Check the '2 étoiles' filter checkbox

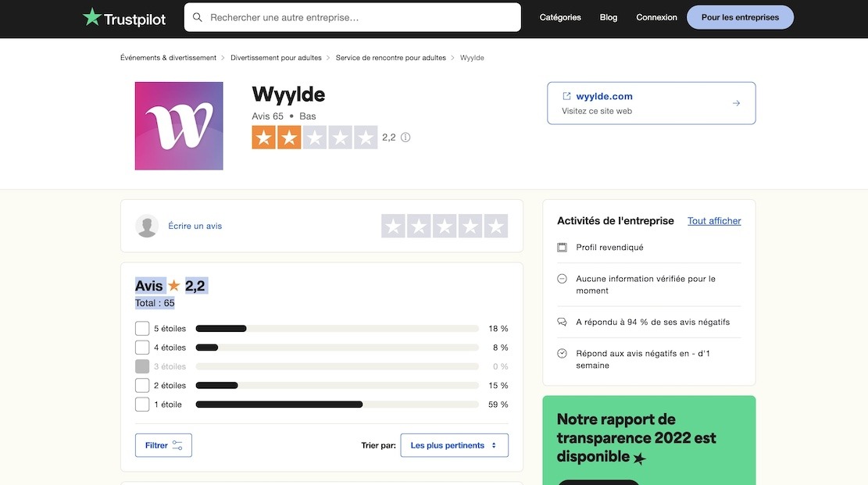click(x=141, y=383)
